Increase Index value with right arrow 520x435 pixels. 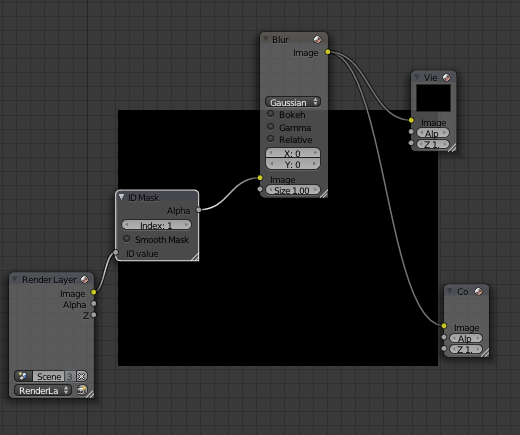click(186, 225)
